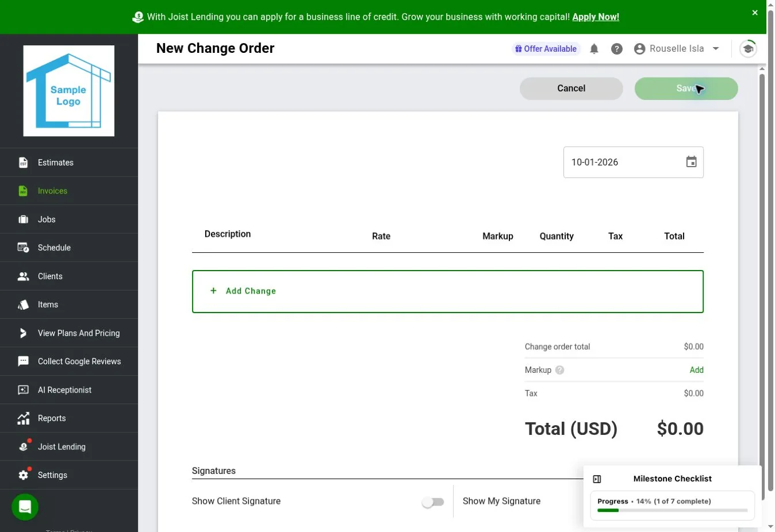Click the graduation cap milestone icon
Viewport: 775px width, 532px height.
coord(748,49)
